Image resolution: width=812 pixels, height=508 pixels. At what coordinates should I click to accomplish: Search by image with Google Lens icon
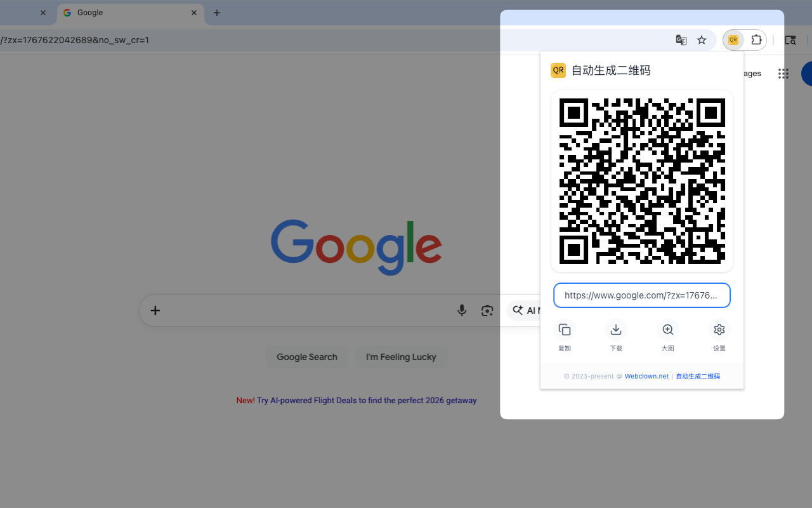pos(487,311)
